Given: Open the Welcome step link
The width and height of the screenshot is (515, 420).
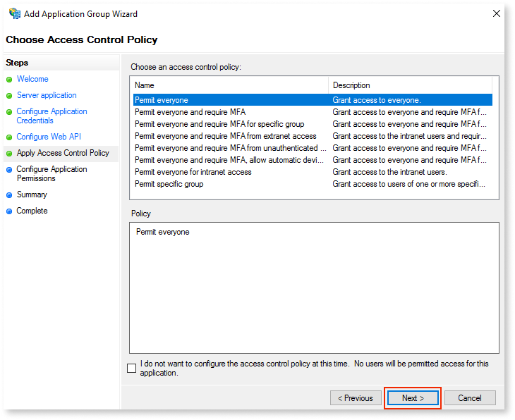Looking at the screenshot, I should (32, 79).
